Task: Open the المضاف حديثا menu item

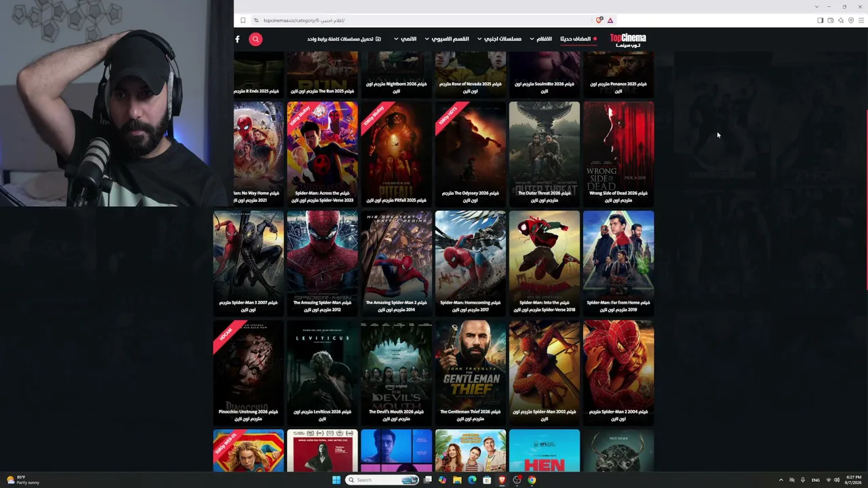Action: pyautogui.click(x=578, y=39)
